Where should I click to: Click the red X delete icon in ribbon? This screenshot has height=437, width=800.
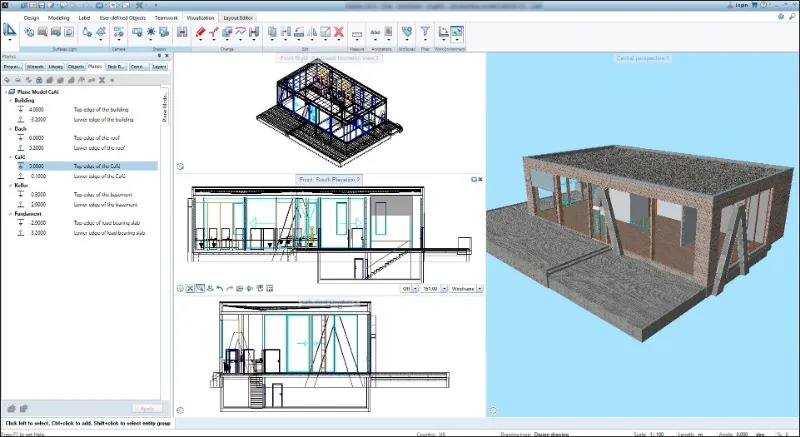339,32
